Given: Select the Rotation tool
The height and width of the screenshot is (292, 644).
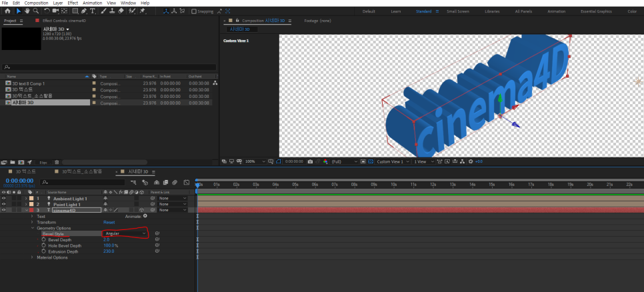Looking at the screenshot, I should pos(47,11).
